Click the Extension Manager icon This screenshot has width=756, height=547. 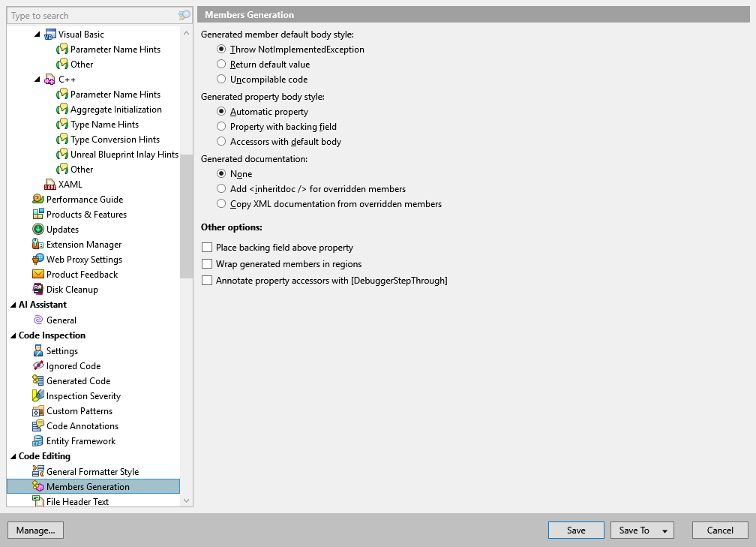pyautogui.click(x=38, y=244)
